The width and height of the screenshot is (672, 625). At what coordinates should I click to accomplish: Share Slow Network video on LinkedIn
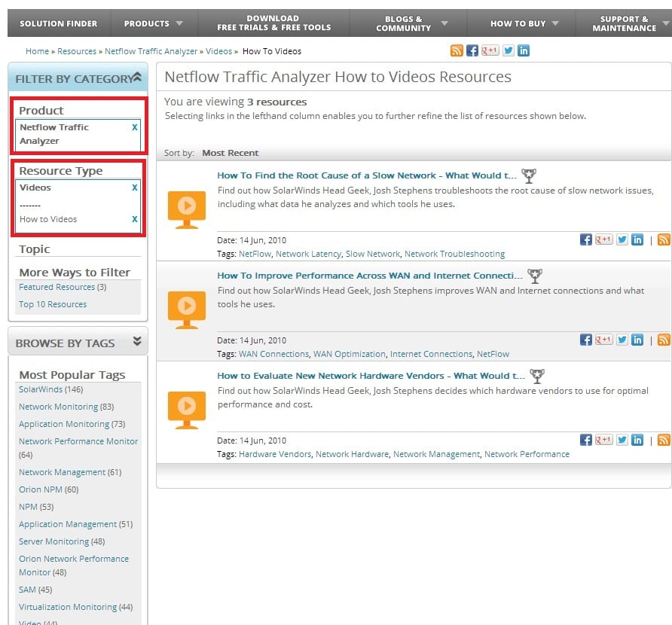click(x=637, y=239)
